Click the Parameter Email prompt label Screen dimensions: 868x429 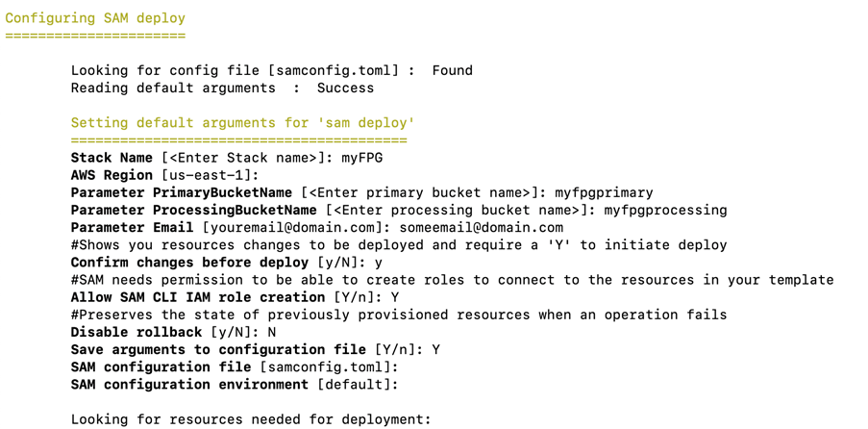132,228
